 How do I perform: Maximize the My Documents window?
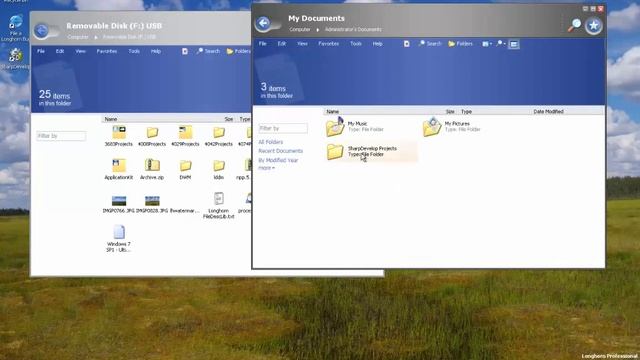click(x=593, y=9)
